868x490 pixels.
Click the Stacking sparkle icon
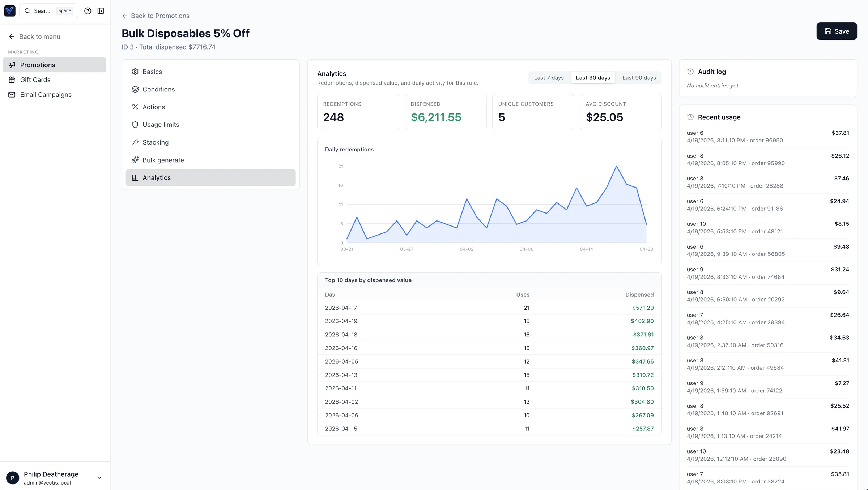pos(135,142)
